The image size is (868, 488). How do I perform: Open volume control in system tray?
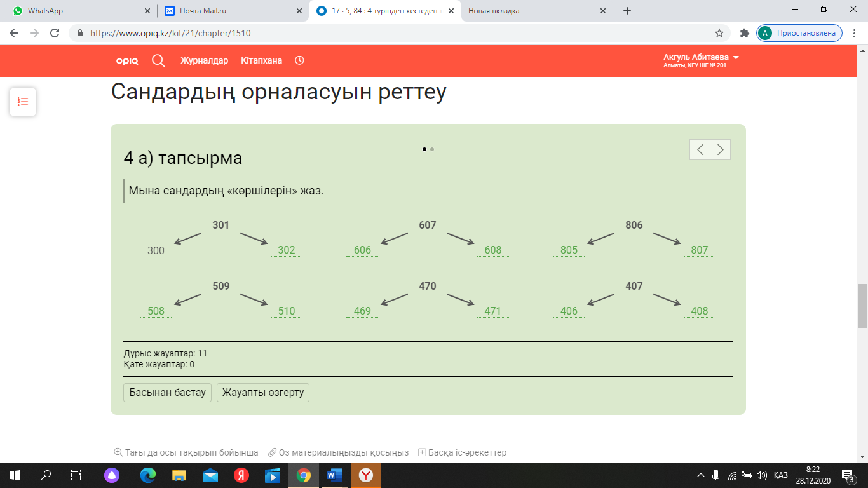click(761, 475)
